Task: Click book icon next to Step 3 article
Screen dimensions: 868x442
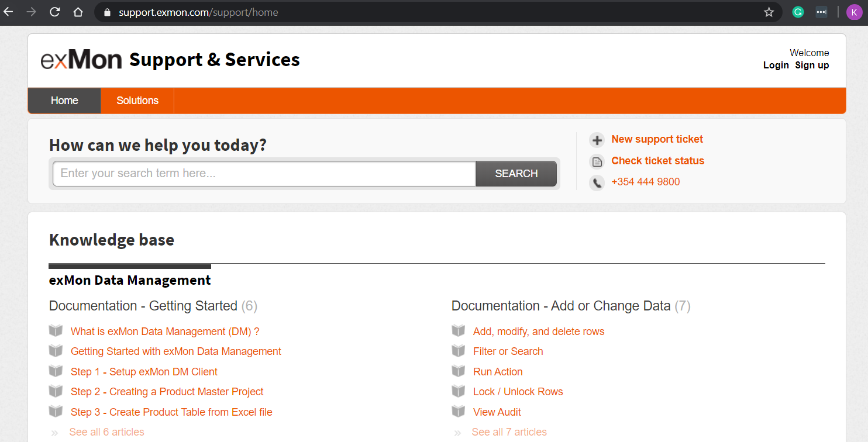Action: [56, 412]
